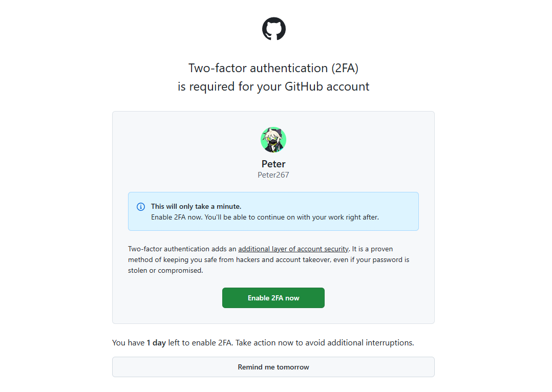Click the display name Peter
The height and width of the screenshot is (392, 552).
click(x=273, y=164)
